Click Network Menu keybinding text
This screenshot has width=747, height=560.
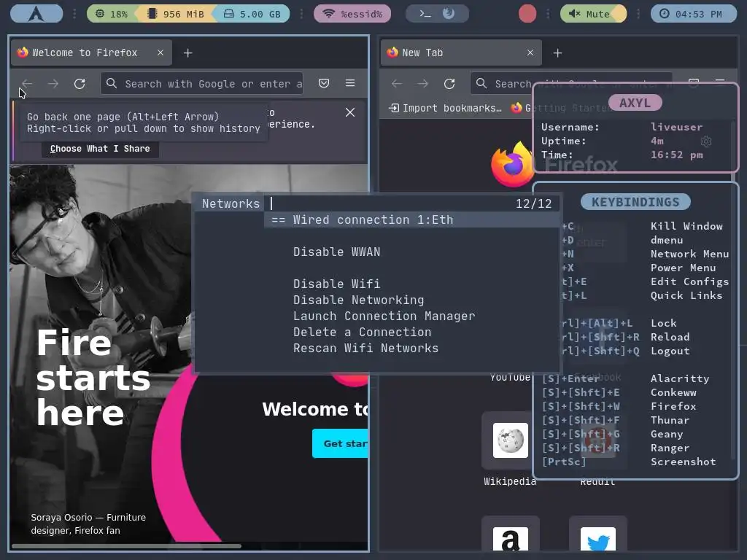click(690, 254)
